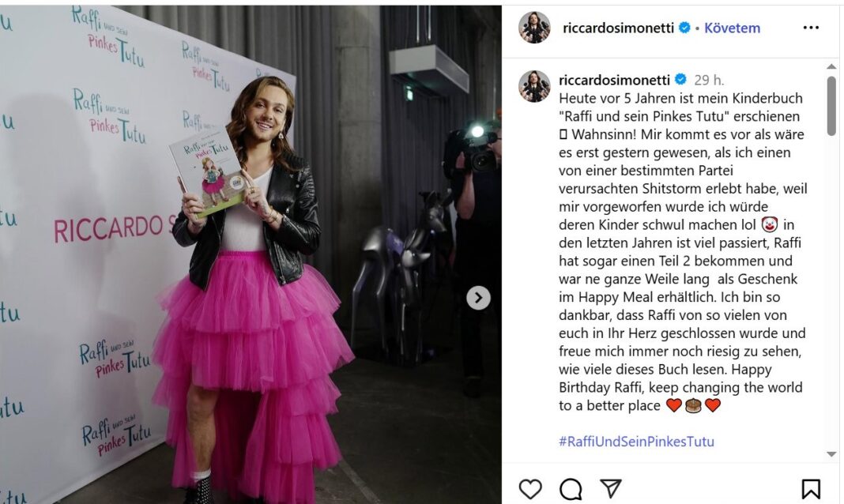The image size is (844, 504).
Task: Click the caption scrollbar thumb
Action: pos(831,105)
